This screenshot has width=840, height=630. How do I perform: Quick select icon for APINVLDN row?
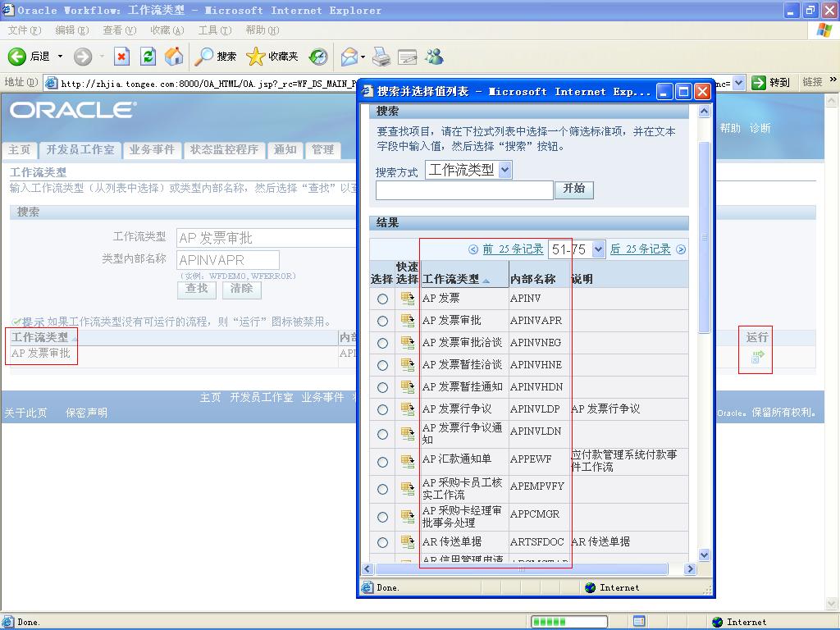click(408, 434)
